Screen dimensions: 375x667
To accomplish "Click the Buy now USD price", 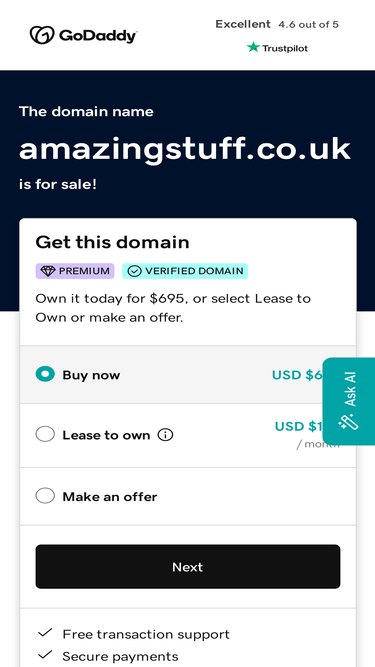I will click(297, 375).
